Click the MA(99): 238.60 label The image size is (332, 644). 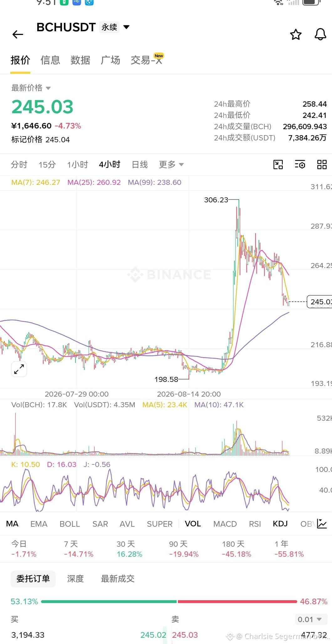click(154, 182)
